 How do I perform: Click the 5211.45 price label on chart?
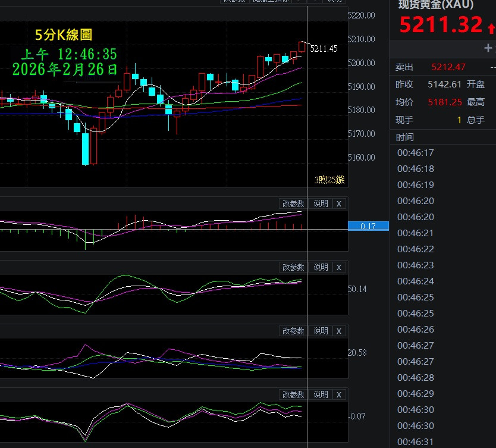[324, 49]
